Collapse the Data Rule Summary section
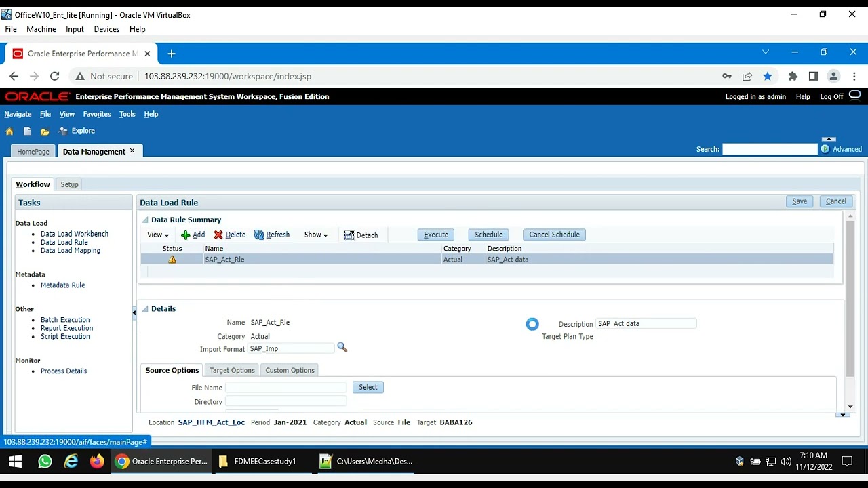 point(144,220)
